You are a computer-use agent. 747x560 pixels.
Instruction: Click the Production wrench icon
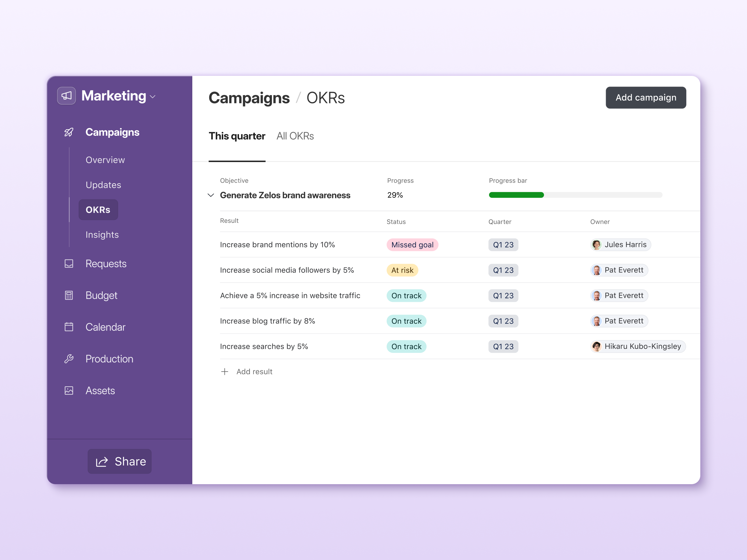(x=69, y=359)
